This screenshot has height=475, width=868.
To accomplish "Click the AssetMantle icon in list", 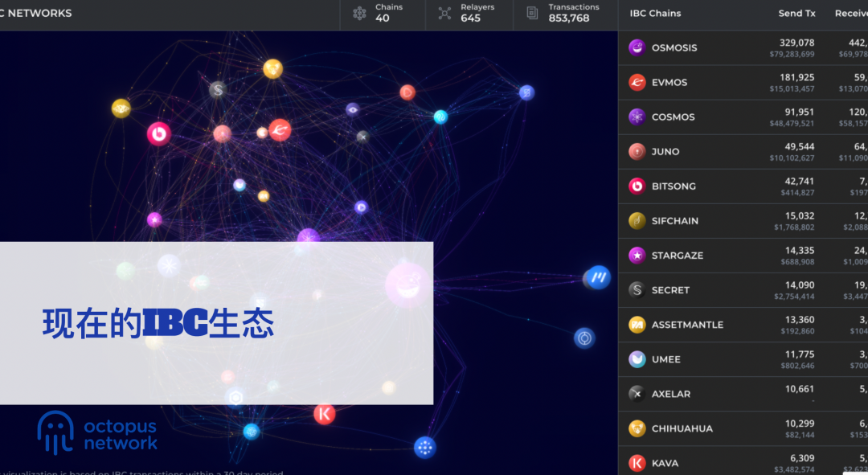I will point(637,325).
